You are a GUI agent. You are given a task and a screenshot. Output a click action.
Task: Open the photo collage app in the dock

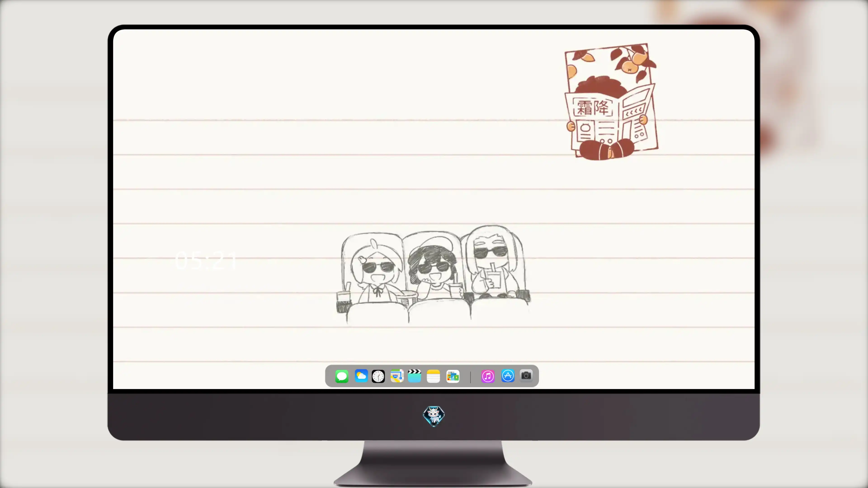[453, 376]
